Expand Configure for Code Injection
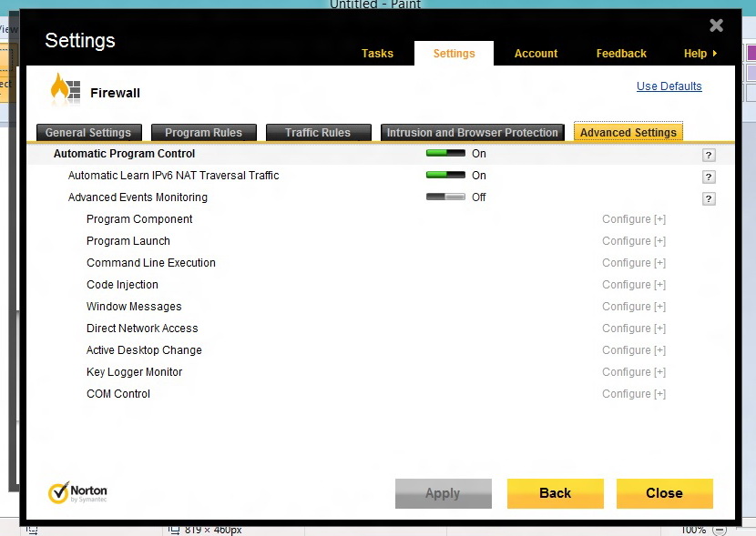 click(633, 285)
